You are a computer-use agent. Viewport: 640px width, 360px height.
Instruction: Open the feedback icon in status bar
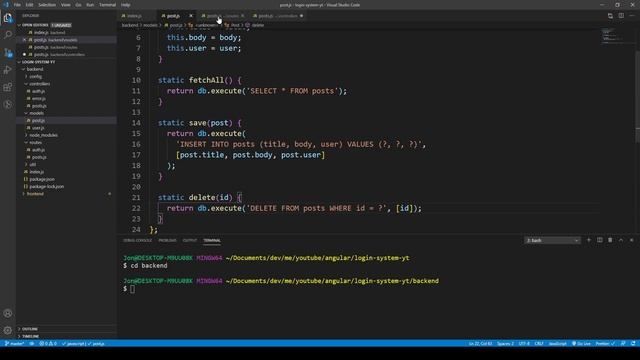pos(623,344)
